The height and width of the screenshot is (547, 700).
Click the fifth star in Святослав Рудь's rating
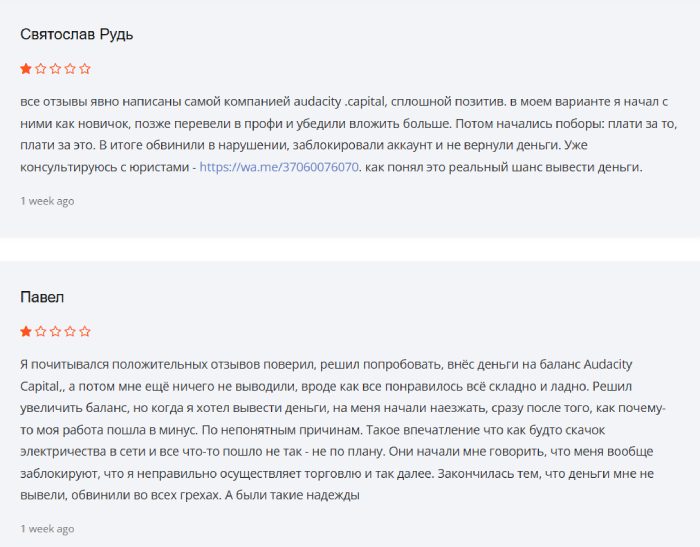click(x=85, y=69)
